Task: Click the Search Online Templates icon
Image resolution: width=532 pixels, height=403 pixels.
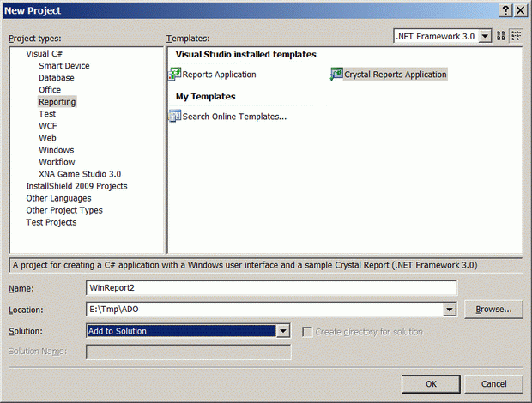Action: pos(175,117)
